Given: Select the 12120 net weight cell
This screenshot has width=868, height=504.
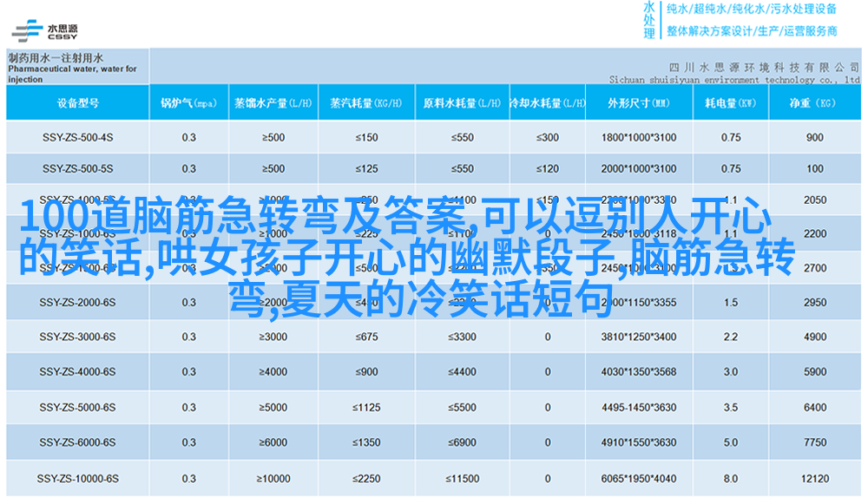Looking at the screenshot, I should click(814, 478).
